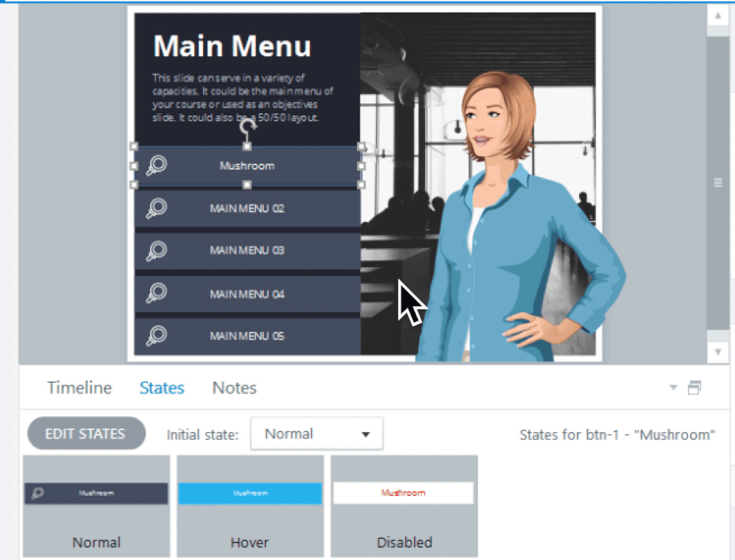
Task: Select the MAIN MENU 02 button
Action: tap(247, 208)
